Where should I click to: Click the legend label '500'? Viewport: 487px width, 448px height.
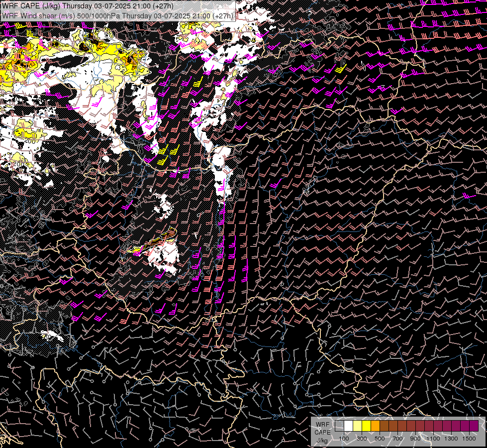click(380, 439)
